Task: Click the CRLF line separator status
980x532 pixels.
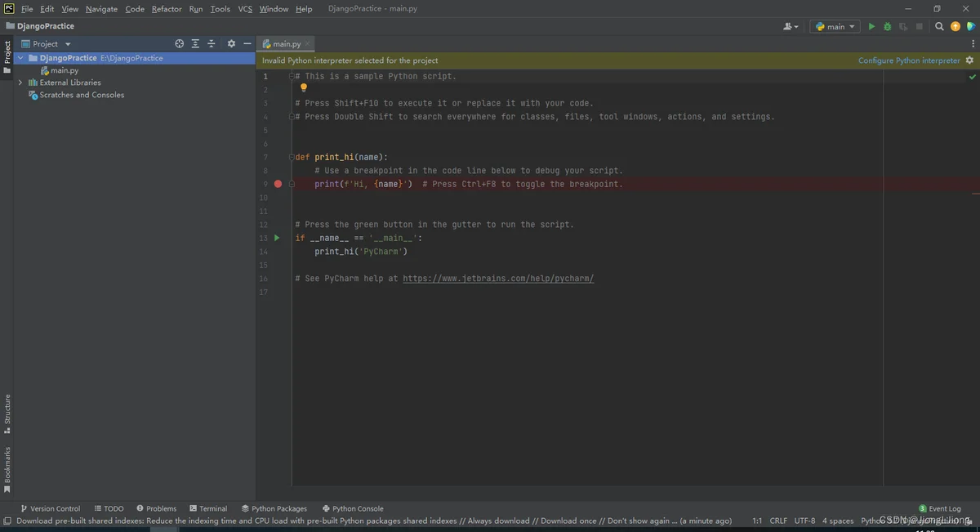Action: point(778,521)
